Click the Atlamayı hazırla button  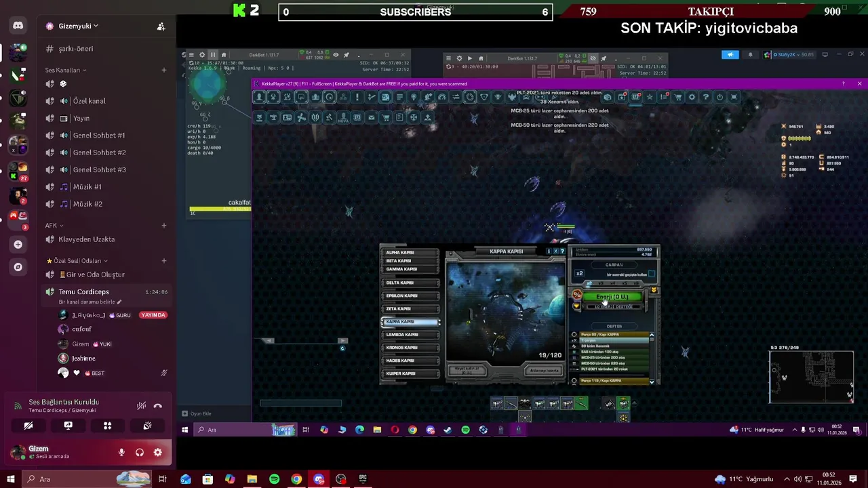pyautogui.click(x=544, y=371)
